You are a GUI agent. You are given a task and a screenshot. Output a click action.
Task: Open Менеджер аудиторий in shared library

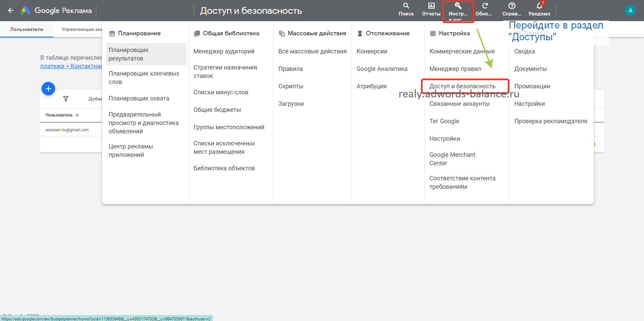224,51
